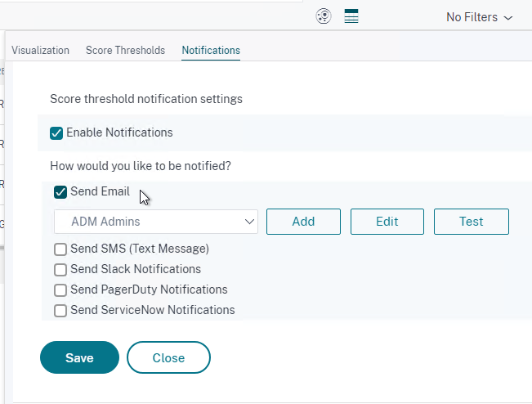This screenshot has width=532, height=404.
Task: Uncheck Enable Notifications checkbox
Action: coord(56,133)
